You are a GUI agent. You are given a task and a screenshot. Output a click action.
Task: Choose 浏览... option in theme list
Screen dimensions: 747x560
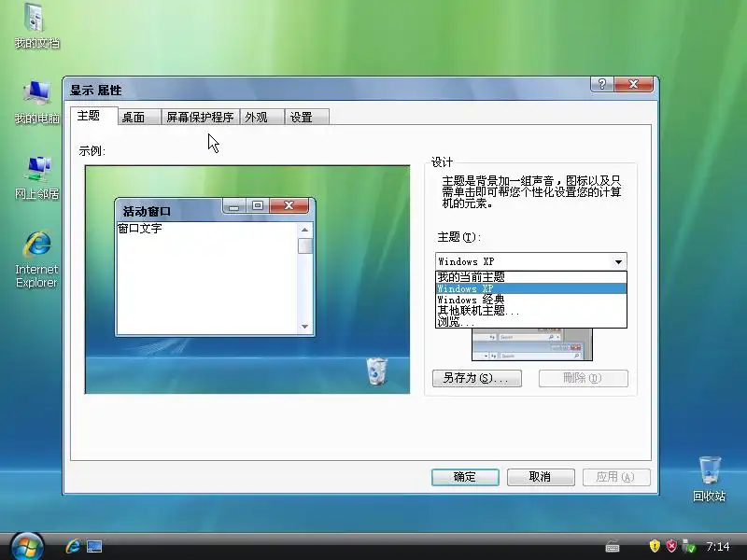tap(530, 322)
